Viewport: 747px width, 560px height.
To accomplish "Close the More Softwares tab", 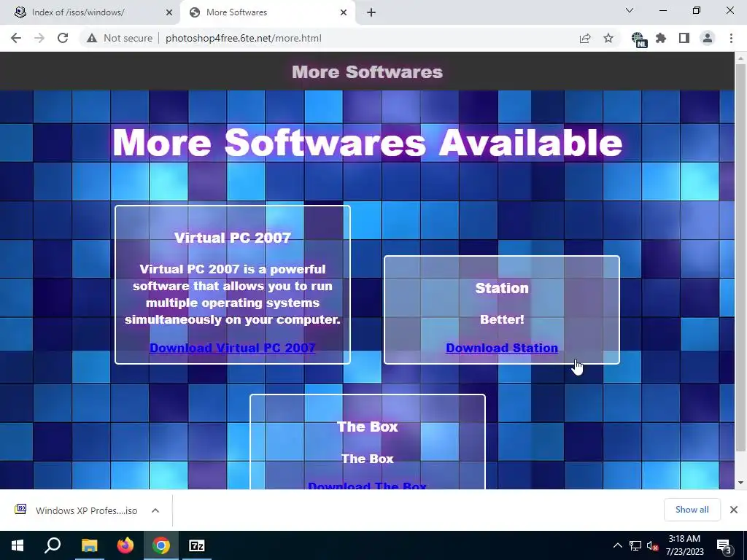I will [344, 12].
